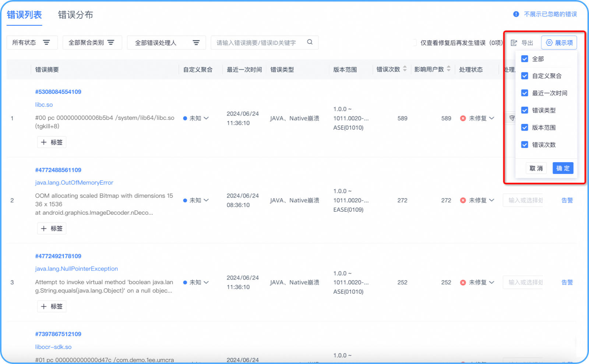The image size is (589, 364).
Task: Expand the 未知 dropdown in the OutOfMemoryError row
Action: coord(196,200)
